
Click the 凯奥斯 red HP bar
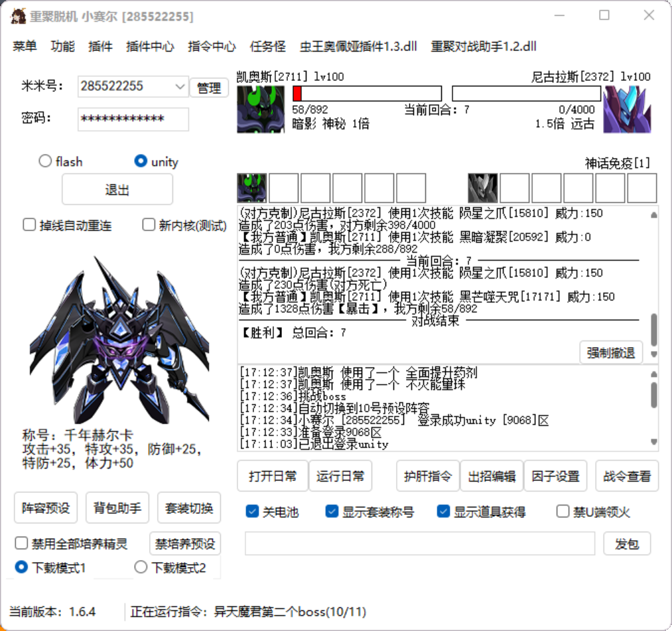367,94
